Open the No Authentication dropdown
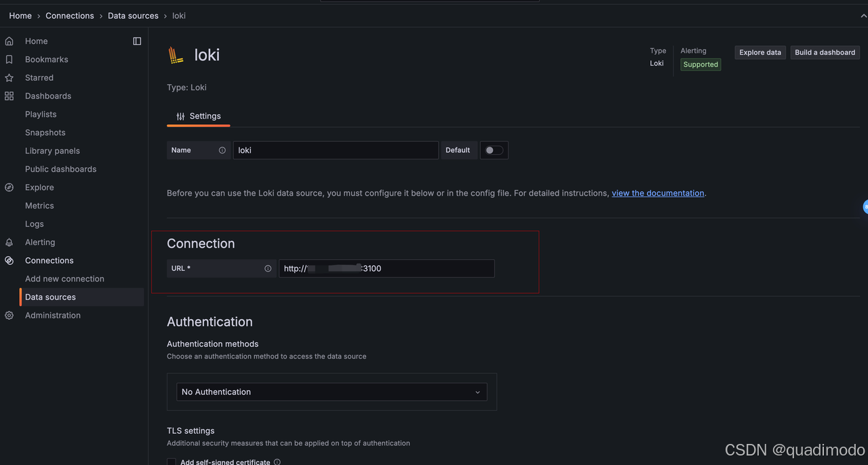868x465 pixels. tap(332, 392)
